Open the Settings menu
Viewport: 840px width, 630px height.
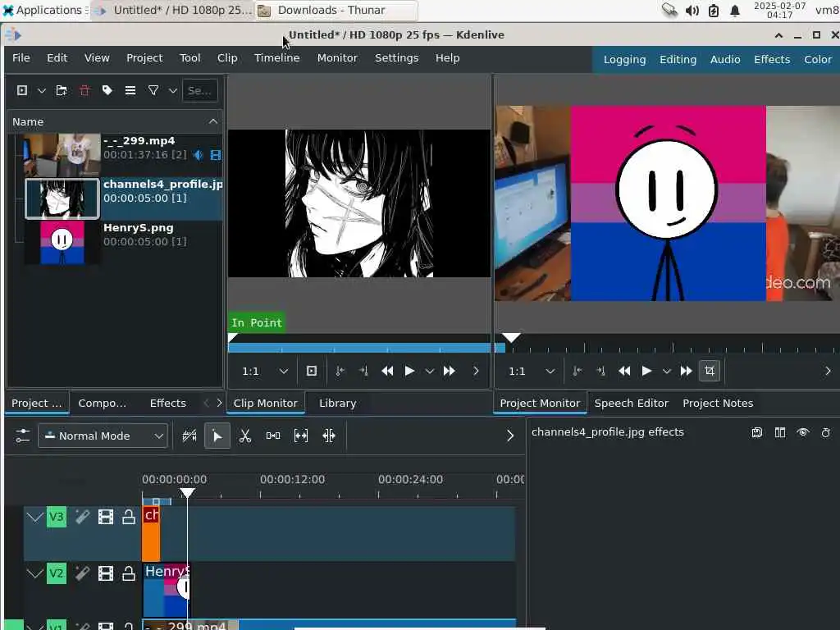tap(396, 58)
